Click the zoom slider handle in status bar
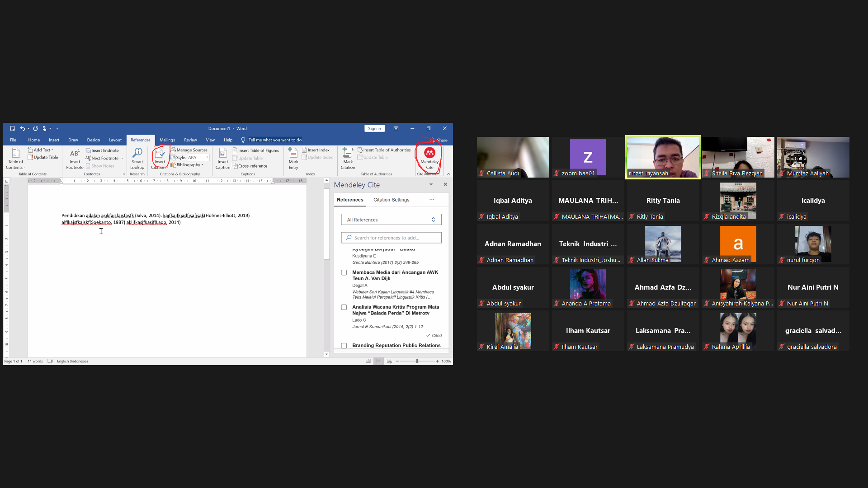The width and height of the screenshot is (868, 488). (x=417, y=361)
